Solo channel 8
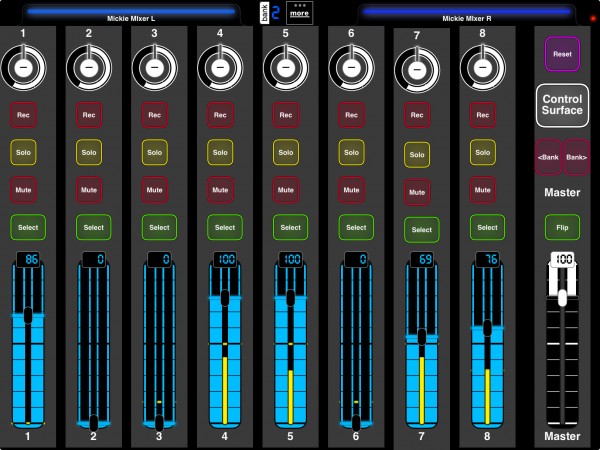The height and width of the screenshot is (450, 600). click(483, 152)
